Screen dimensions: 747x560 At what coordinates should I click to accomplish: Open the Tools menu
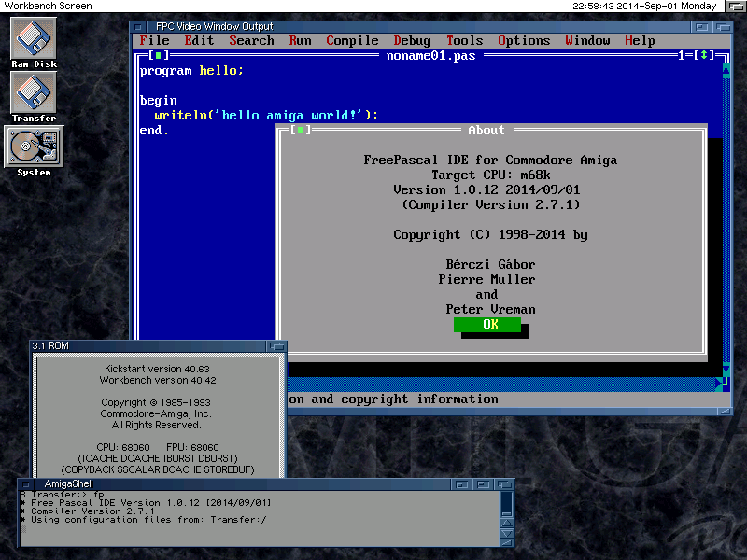pos(464,40)
